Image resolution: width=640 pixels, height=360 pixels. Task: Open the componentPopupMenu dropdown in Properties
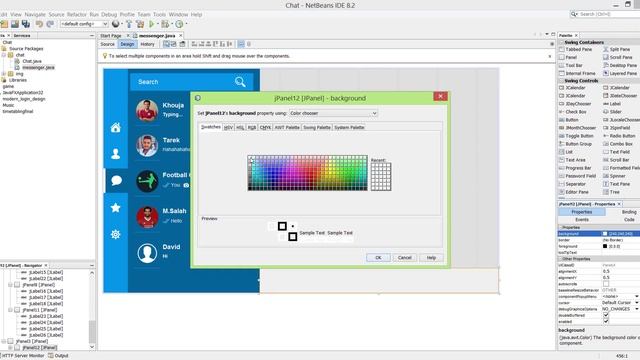(x=637, y=296)
